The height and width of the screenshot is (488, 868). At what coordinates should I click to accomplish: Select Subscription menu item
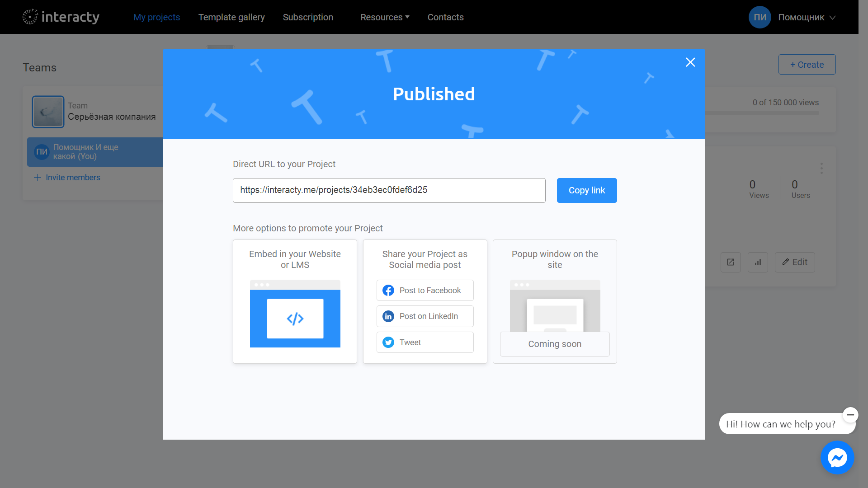tap(308, 17)
